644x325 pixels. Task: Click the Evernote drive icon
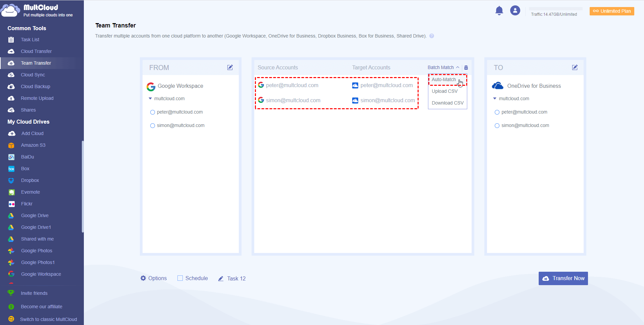pyautogui.click(x=11, y=192)
